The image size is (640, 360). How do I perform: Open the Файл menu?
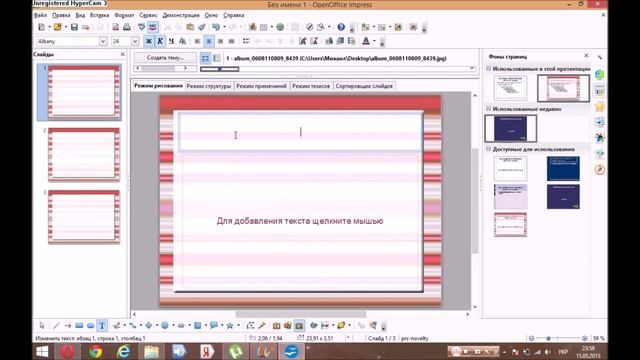40,15
